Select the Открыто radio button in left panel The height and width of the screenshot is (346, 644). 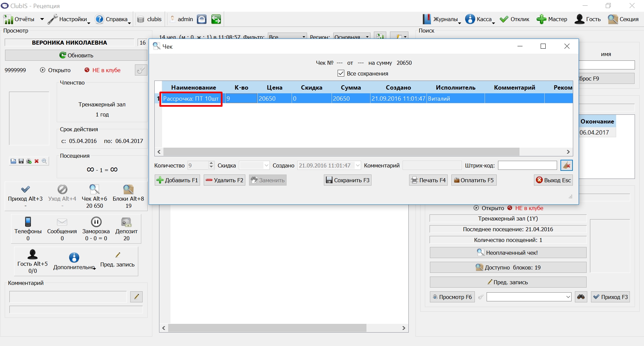tap(43, 70)
